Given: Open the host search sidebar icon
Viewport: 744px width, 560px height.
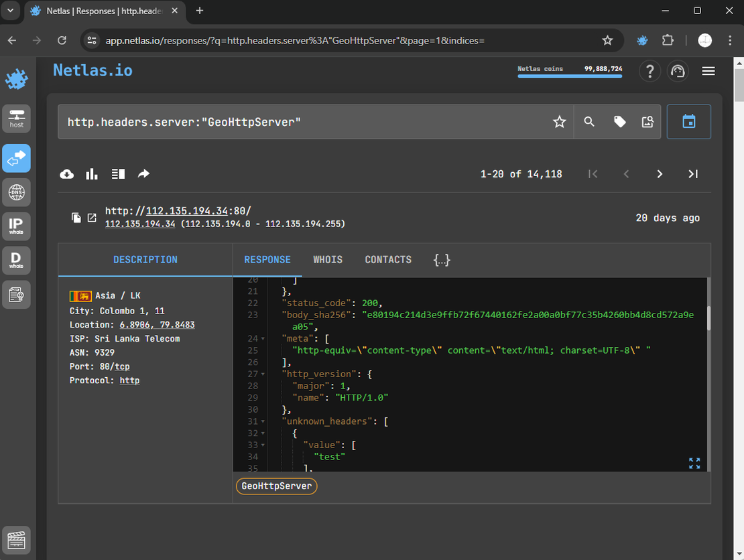Looking at the screenshot, I should (x=16, y=118).
